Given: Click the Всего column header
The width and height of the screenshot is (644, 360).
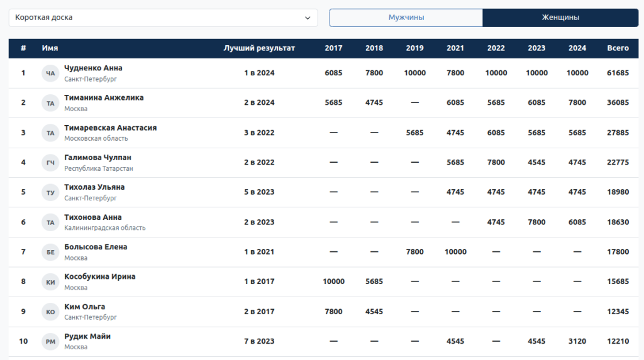Looking at the screenshot, I should [618, 48].
